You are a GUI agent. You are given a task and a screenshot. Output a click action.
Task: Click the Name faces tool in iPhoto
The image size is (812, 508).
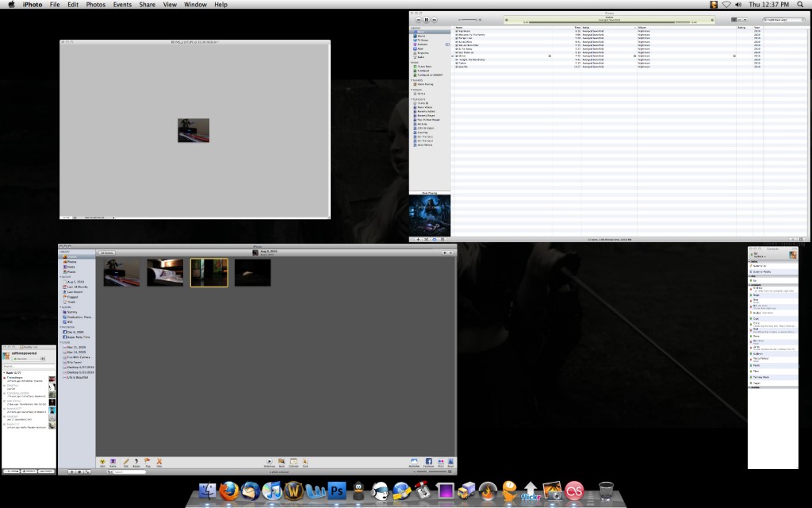(113, 462)
